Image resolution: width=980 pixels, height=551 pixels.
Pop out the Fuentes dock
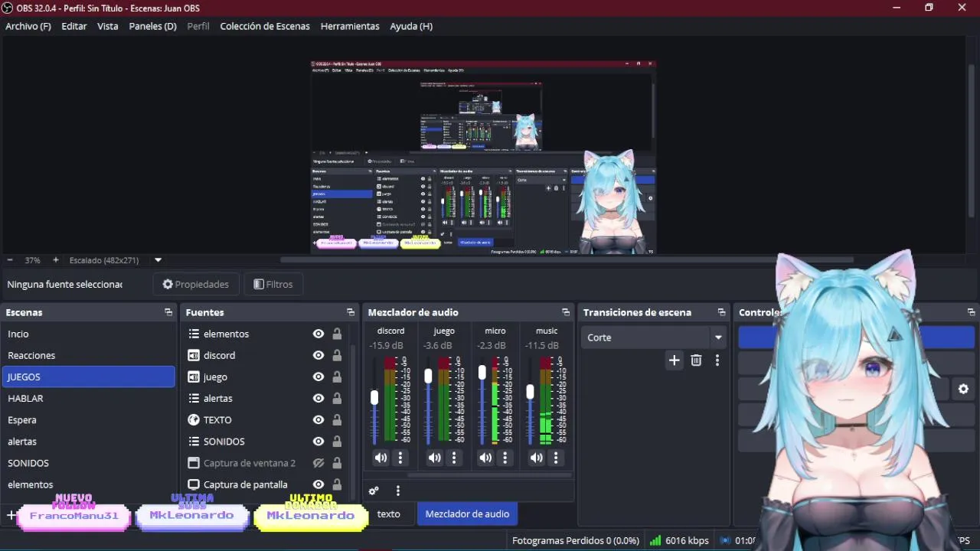click(x=351, y=312)
